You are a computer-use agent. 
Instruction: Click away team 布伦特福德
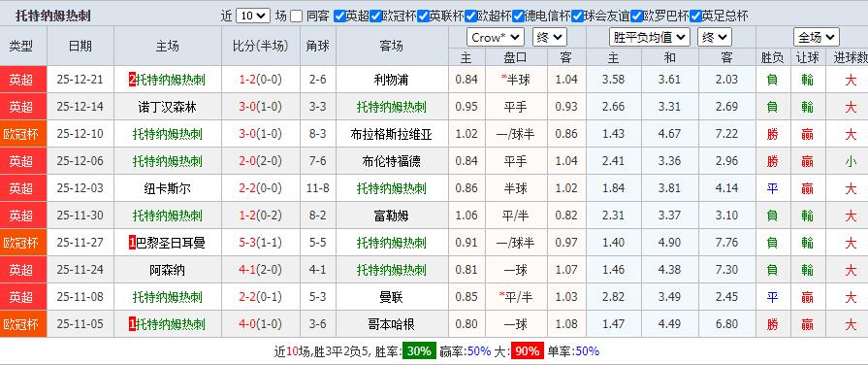pos(392,161)
